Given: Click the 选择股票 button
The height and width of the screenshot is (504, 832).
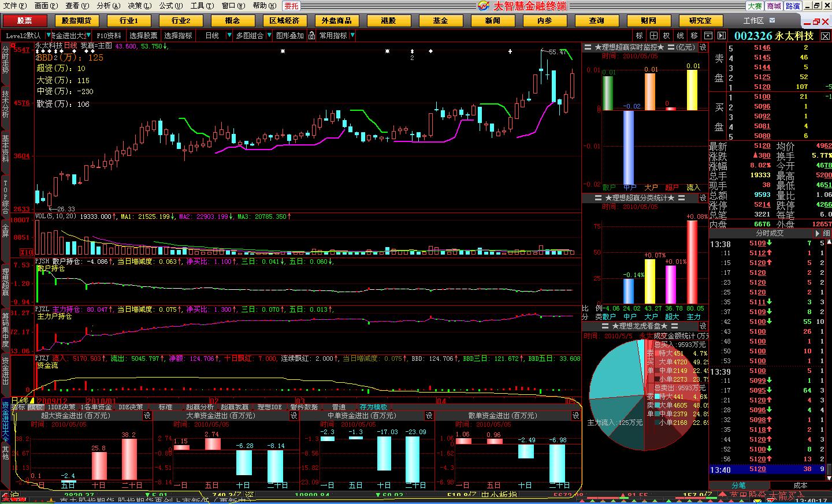Looking at the screenshot, I should coord(143,36).
